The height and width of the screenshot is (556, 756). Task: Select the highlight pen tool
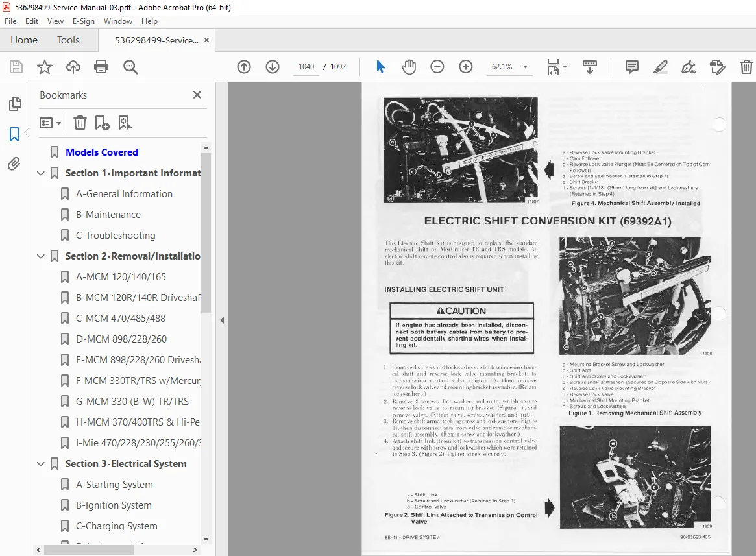(x=660, y=67)
